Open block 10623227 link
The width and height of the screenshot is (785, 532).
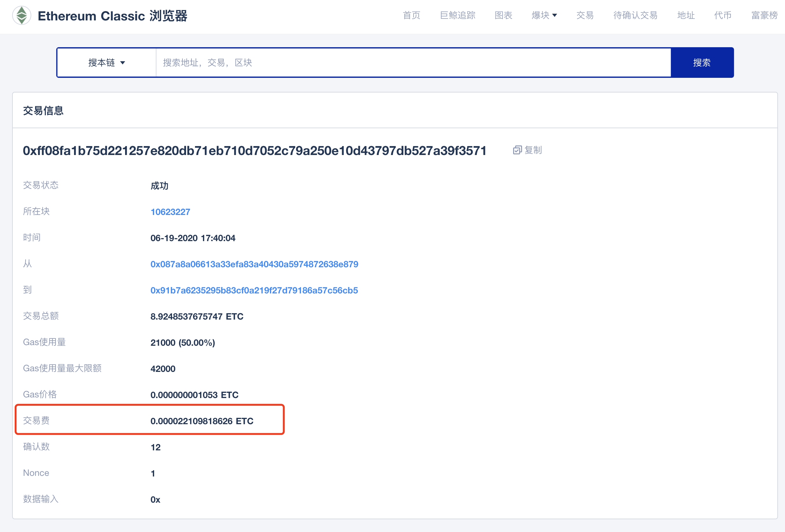[170, 212]
